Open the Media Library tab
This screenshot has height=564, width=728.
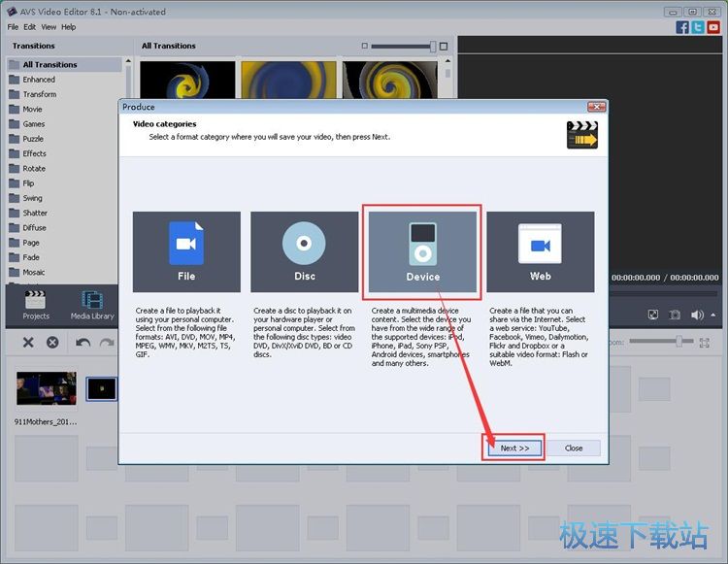pyautogui.click(x=92, y=306)
